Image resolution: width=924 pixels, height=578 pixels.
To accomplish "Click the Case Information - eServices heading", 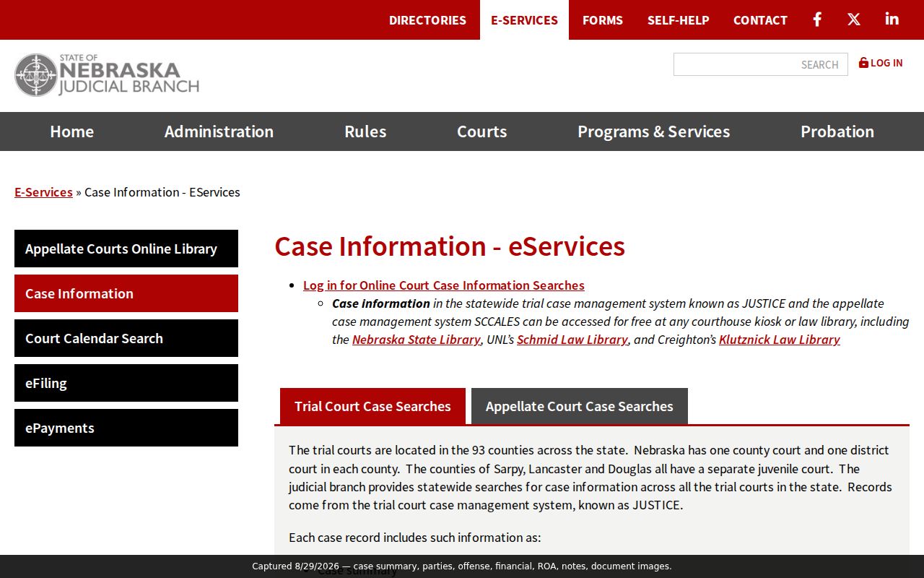I will point(450,246).
